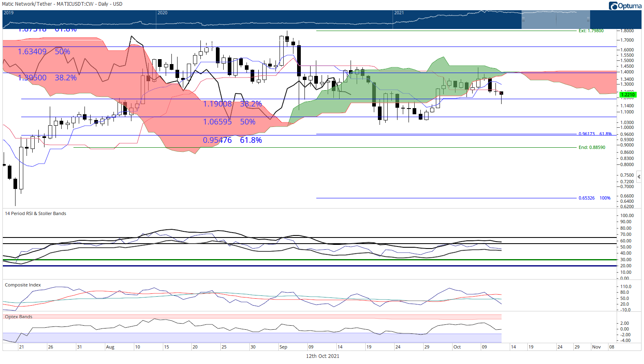Select the 'Composite Index' panel label
Image resolution: width=644 pixels, height=364 pixels.
[x=23, y=285]
